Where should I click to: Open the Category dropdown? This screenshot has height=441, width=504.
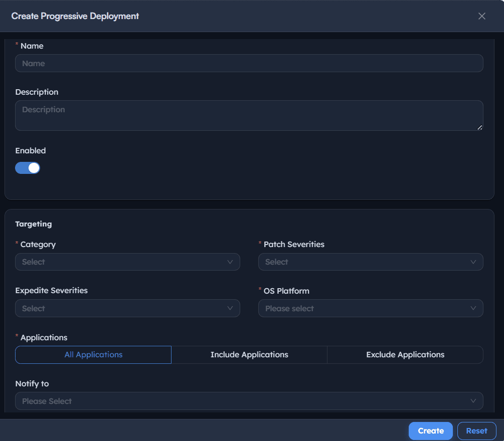point(127,262)
